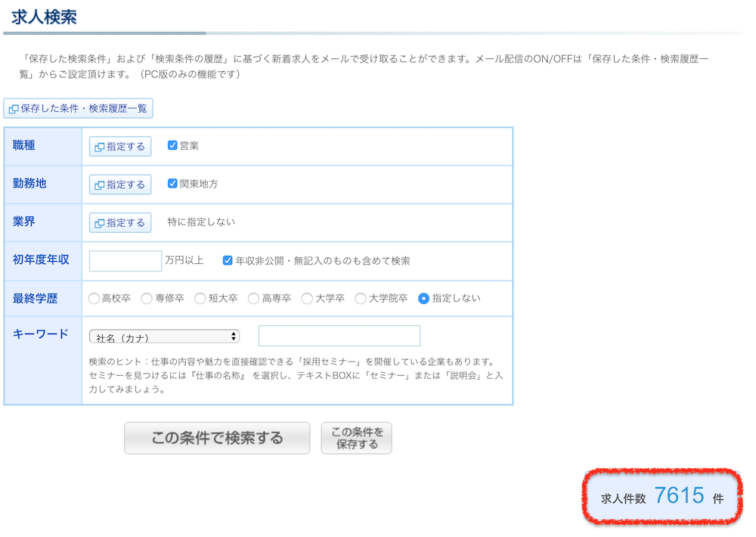Toggle 年収非公開・無記入 inclusion checkbox
The image size is (756, 537).
point(228,261)
